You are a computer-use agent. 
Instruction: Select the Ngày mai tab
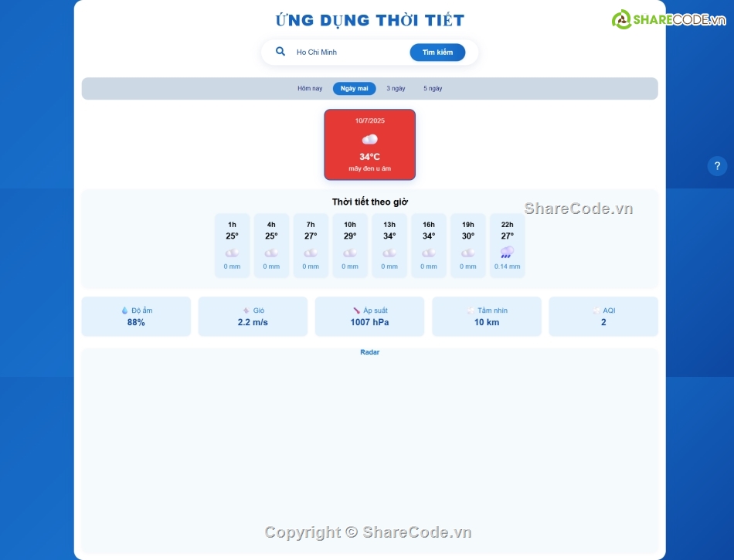tap(355, 88)
